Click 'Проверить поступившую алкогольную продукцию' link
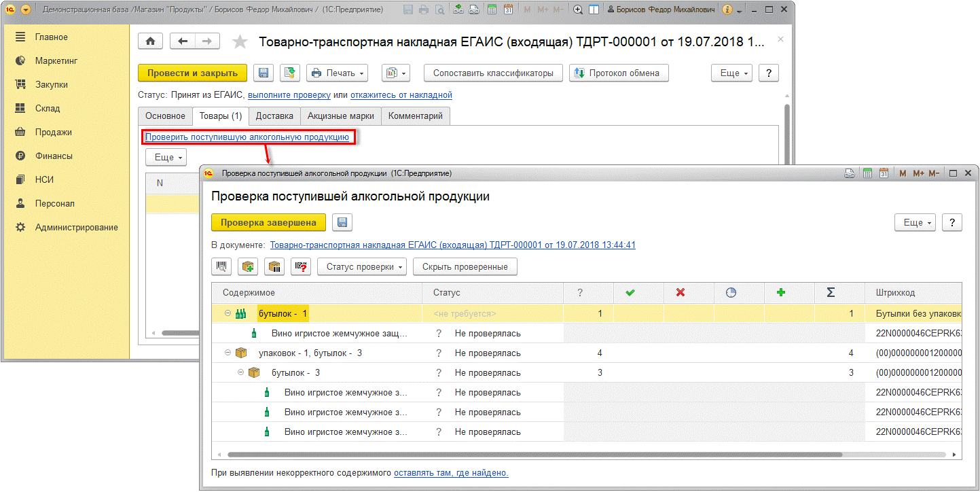980x492 pixels. coord(247,137)
